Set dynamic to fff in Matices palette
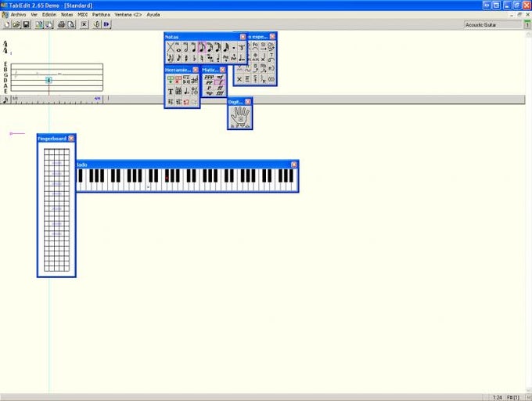The image size is (532, 401). tap(220, 93)
